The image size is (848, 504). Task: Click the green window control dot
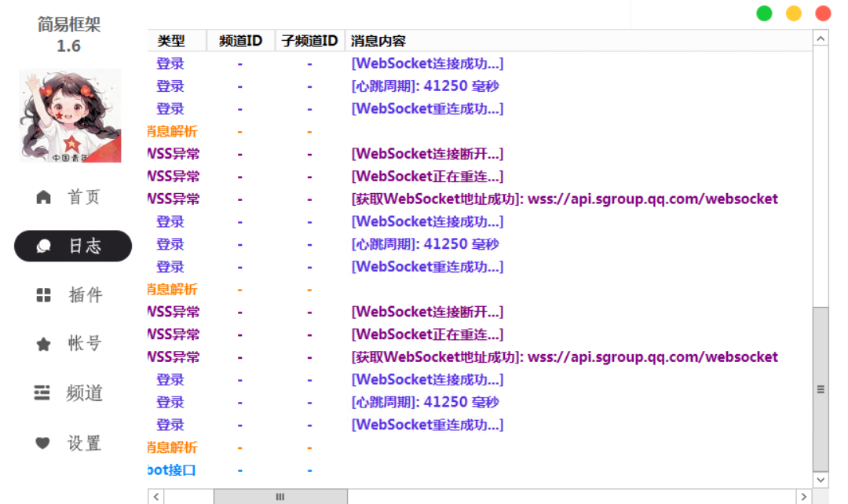click(x=764, y=13)
